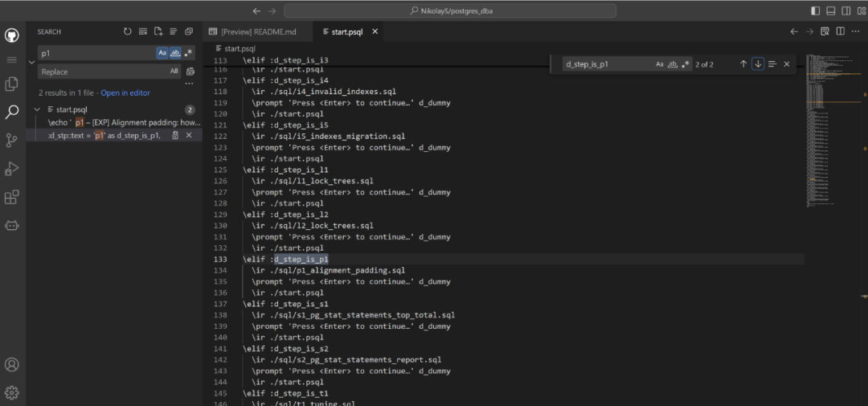Click line 142 s2_pg_stat_statements_report.sql
868x406 pixels.
[x=346, y=359]
